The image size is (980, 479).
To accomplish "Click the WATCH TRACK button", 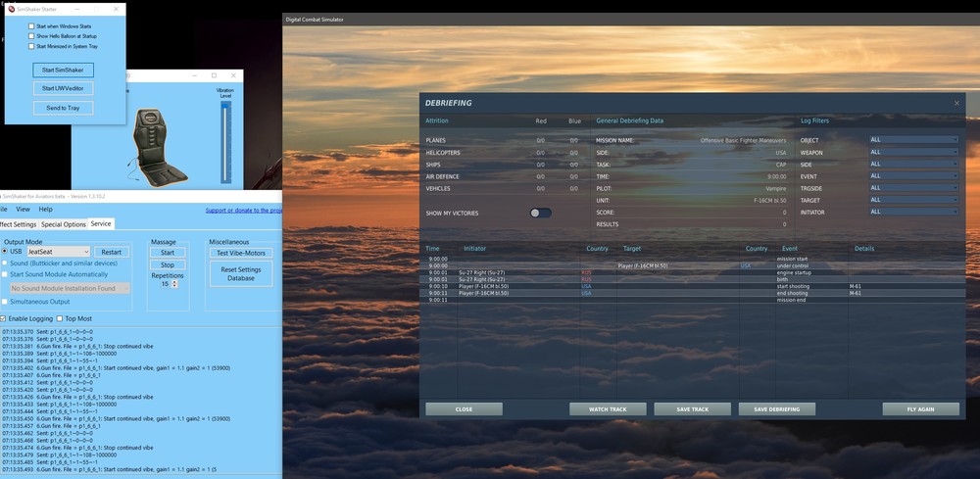I will [608, 409].
